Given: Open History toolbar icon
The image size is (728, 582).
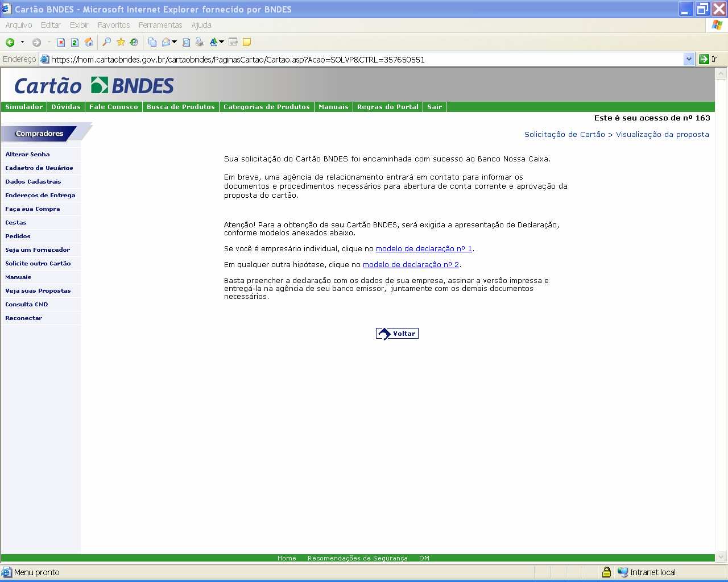Looking at the screenshot, I should (134, 42).
